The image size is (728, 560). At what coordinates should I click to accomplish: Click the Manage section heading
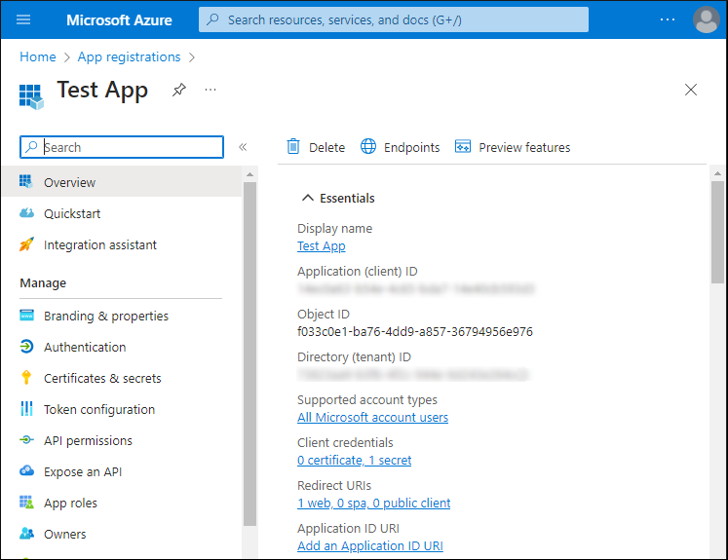43,283
